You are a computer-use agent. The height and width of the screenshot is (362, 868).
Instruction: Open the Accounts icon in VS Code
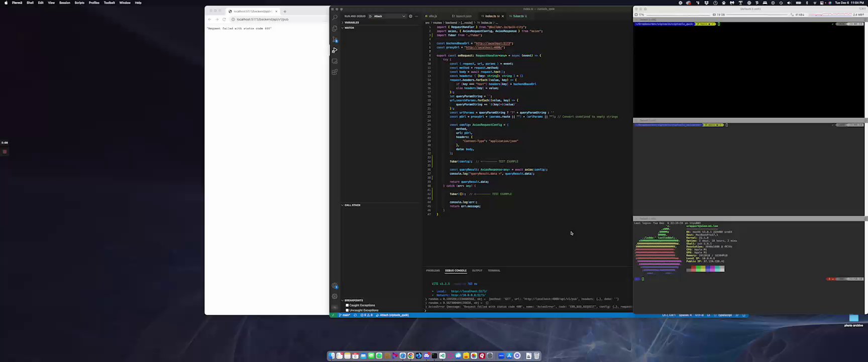click(335, 286)
